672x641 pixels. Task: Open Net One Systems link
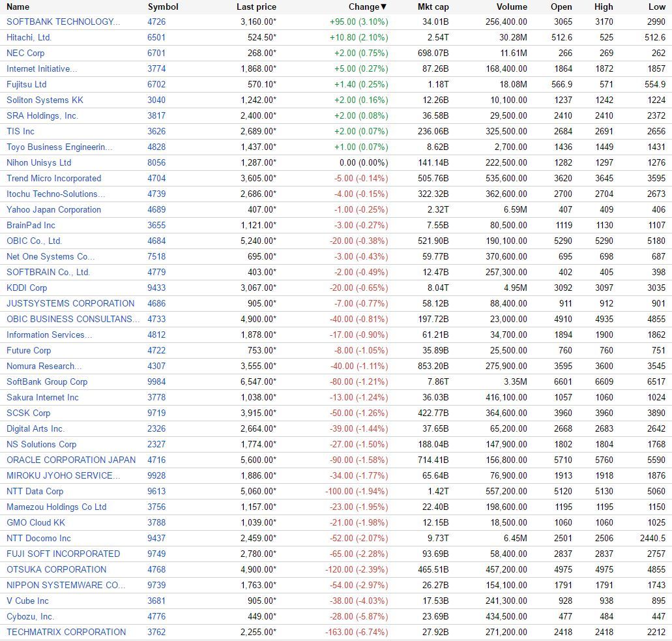51,257
